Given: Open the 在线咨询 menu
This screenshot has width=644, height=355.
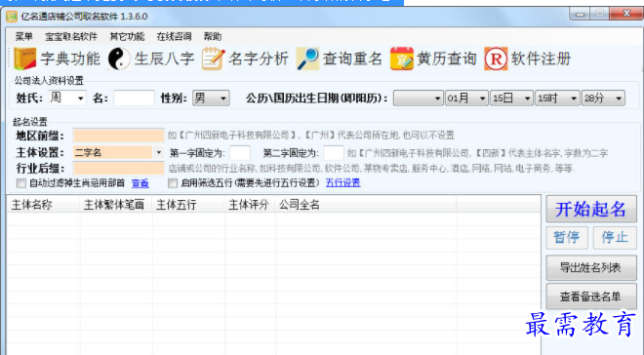Looking at the screenshot, I should click(174, 36).
